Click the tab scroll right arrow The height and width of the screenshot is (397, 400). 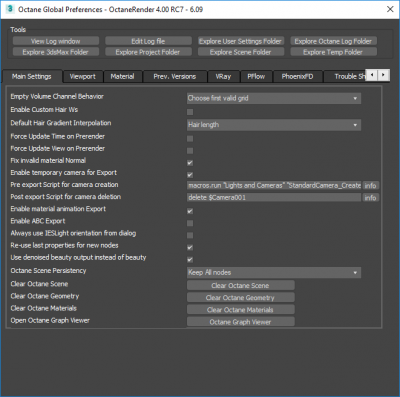383,75
